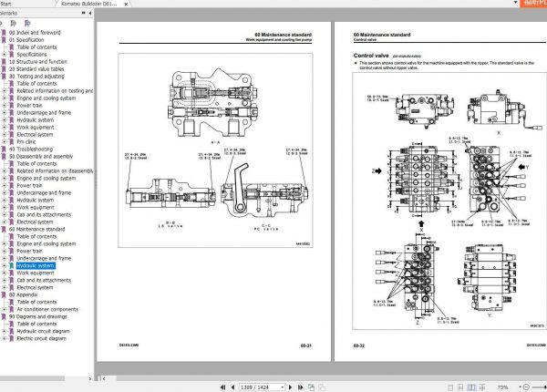This screenshot has height=392, width=547.
Task: Click the control valve diagram on right page
Action: pyautogui.click(x=449, y=201)
